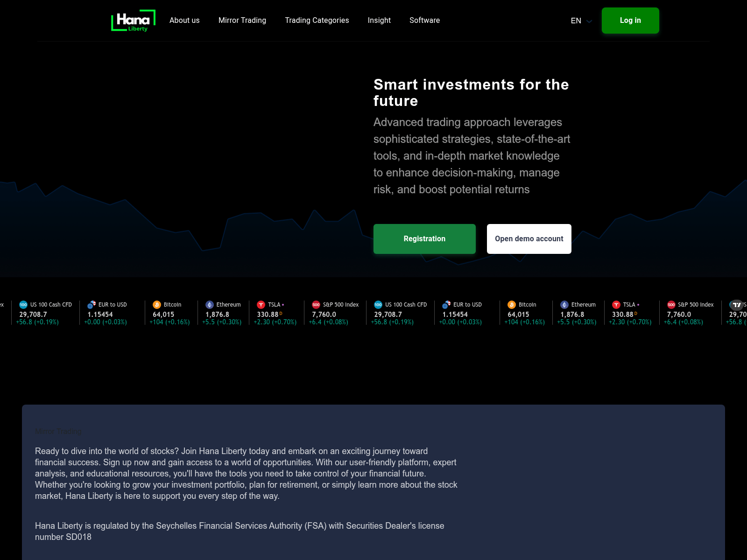The height and width of the screenshot is (560, 747).
Task: Click the leftmost "EUR to USD" label
Action: click(113, 305)
